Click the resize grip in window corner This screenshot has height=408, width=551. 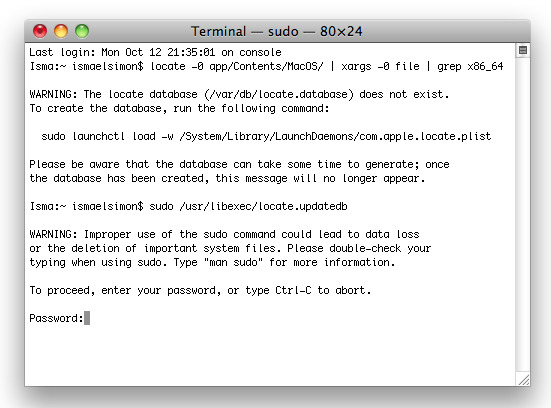click(x=523, y=380)
